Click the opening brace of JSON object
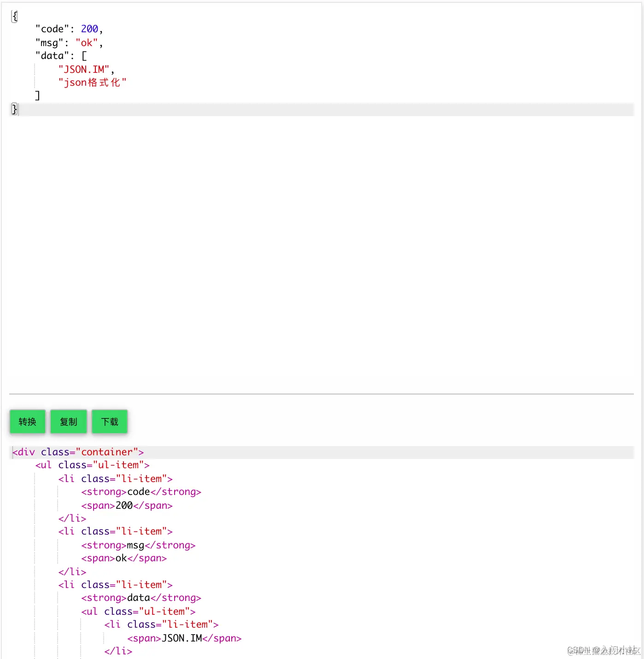Viewport: 644px width, 659px height. pyautogui.click(x=15, y=16)
